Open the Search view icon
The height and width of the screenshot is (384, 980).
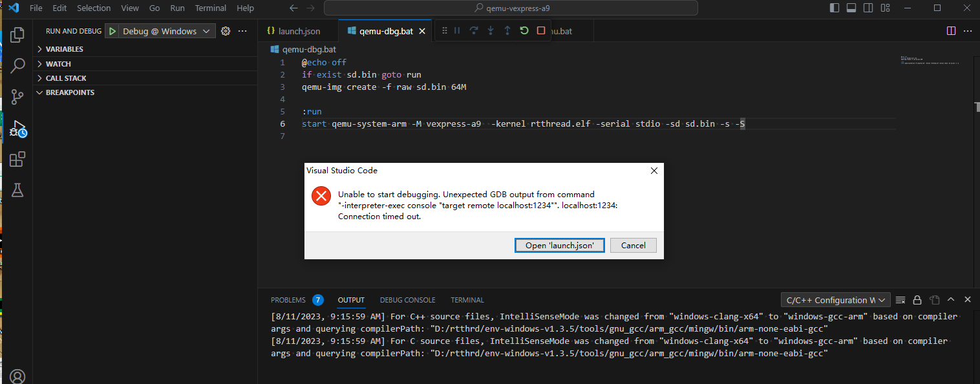coord(17,65)
